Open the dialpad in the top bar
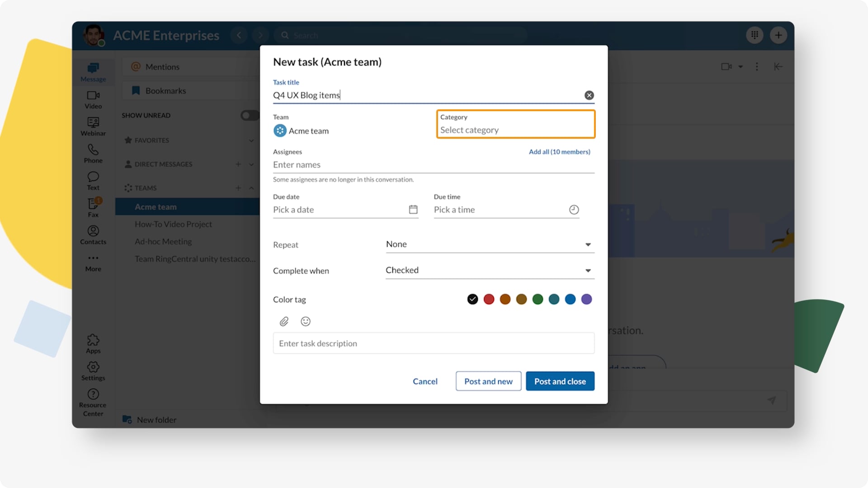This screenshot has width=868, height=488. coord(754,35)
